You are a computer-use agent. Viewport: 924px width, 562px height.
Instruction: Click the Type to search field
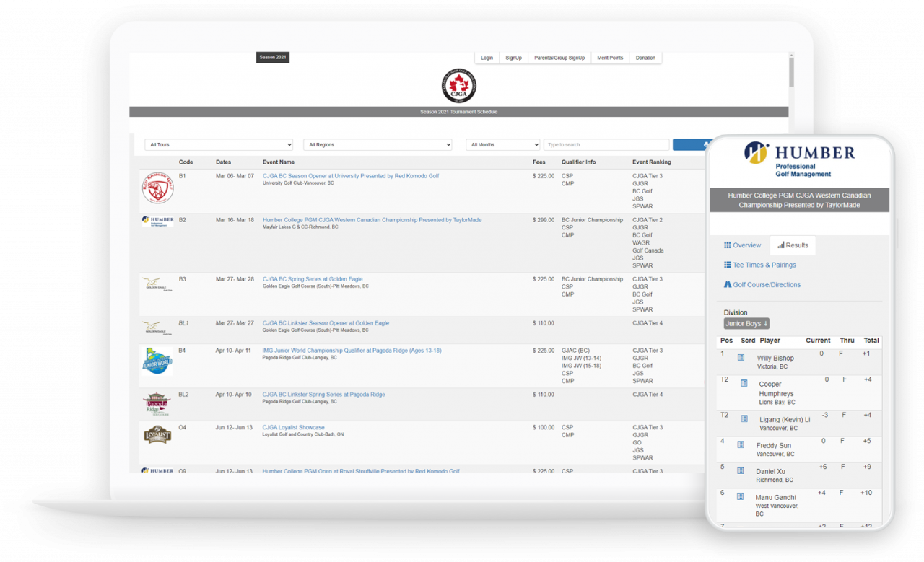pos(606,144)
